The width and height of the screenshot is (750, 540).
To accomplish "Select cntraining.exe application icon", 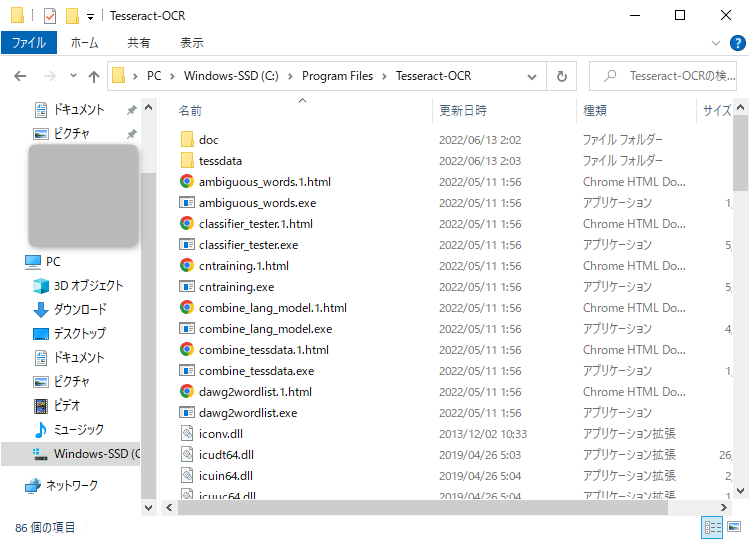I will click(187, 287).
